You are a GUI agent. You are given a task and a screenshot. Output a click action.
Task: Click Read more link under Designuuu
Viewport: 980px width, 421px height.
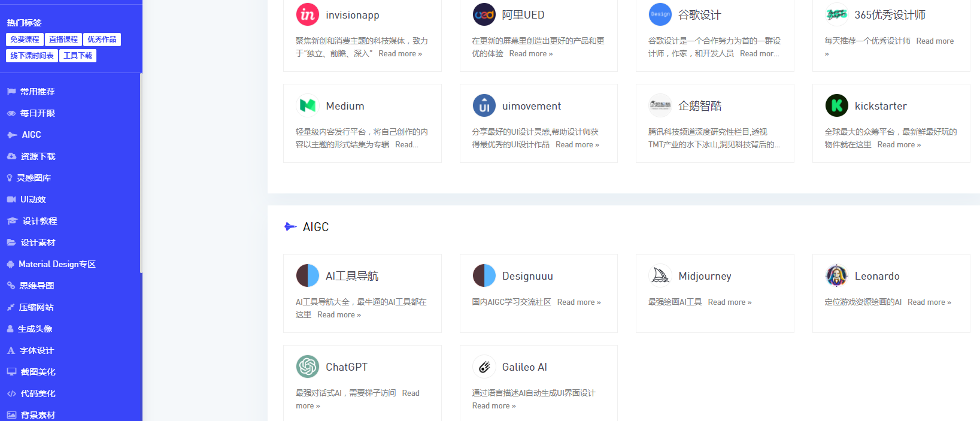click(578, 302)
